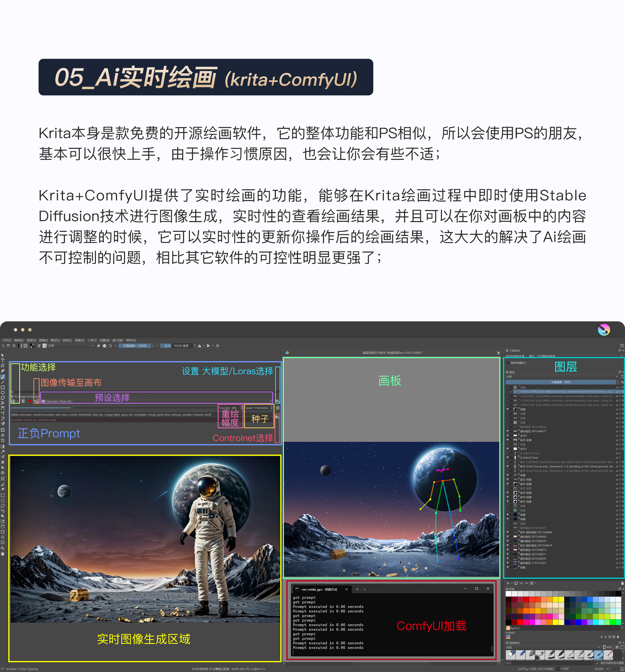Select the Zoom tool in the toolbox
The height and width of the screenshot is (672, 625).
click(3, 548)
